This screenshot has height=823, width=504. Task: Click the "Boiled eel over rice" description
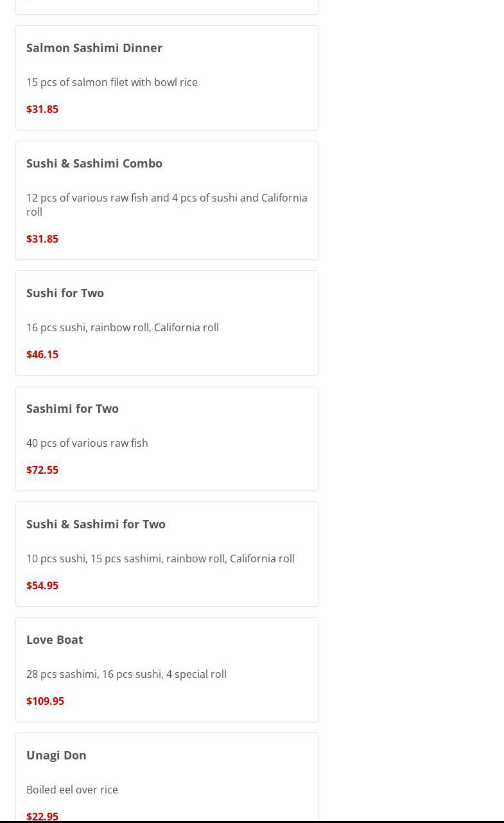pos(72,790)
